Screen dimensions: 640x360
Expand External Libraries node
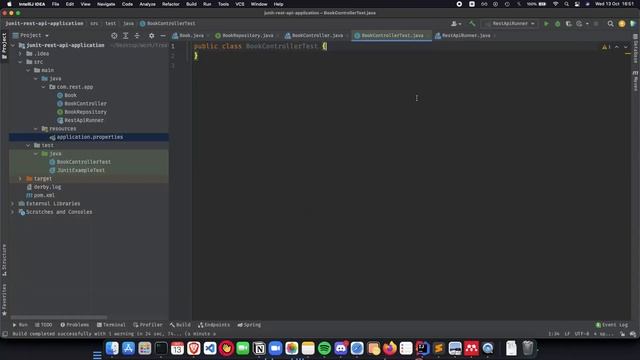[x=13, y=204]
